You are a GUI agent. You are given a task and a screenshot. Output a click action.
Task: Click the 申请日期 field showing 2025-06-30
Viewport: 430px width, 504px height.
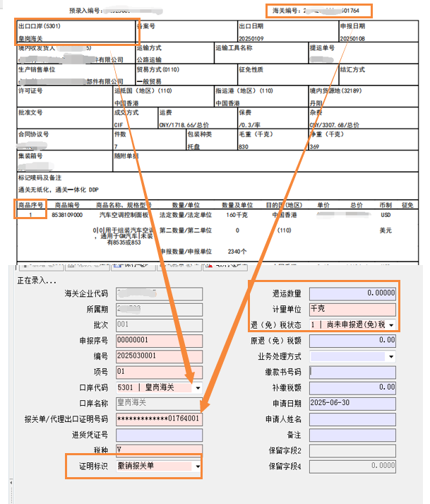coord(352,404)
